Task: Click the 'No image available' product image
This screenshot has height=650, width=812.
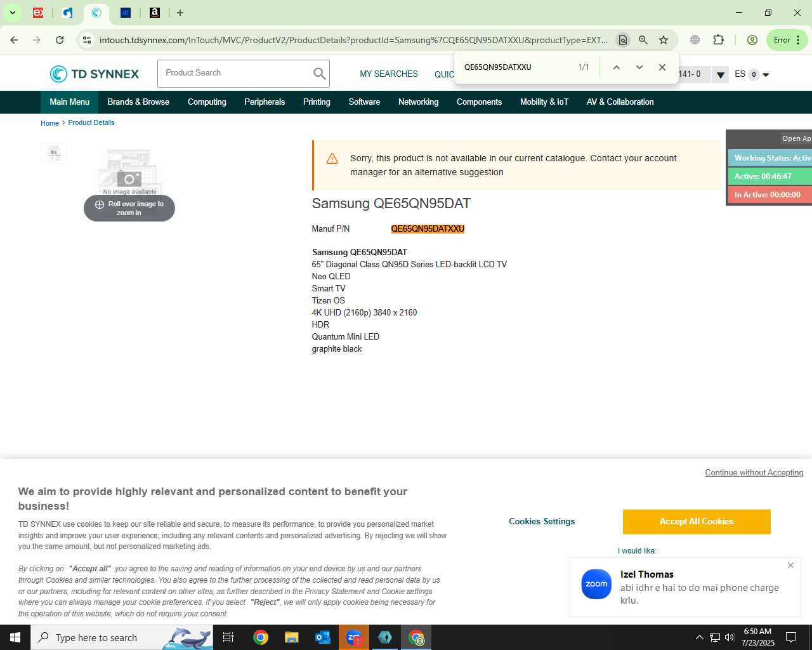Action: tap(129, 171)
